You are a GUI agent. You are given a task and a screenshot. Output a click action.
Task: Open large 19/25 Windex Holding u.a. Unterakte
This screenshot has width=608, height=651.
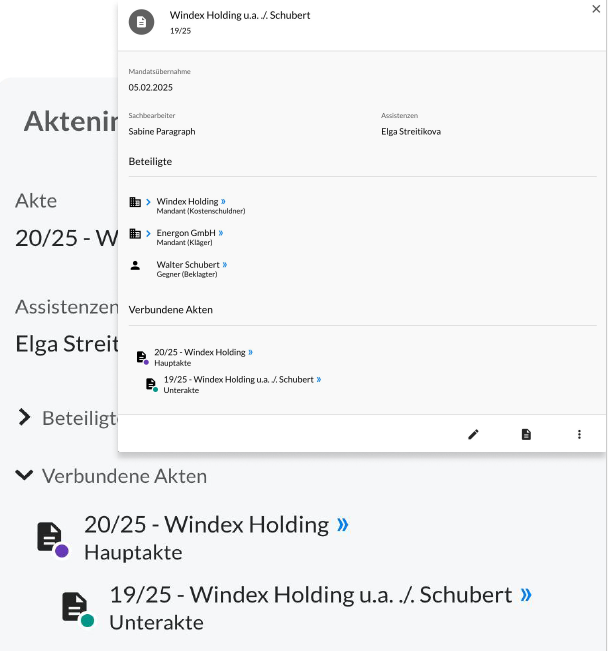pos(310,594)
